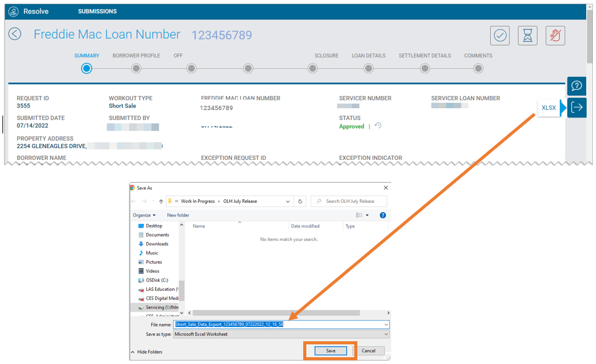Click the Up one level arrow
596x364 pixels.
[161, 202]
